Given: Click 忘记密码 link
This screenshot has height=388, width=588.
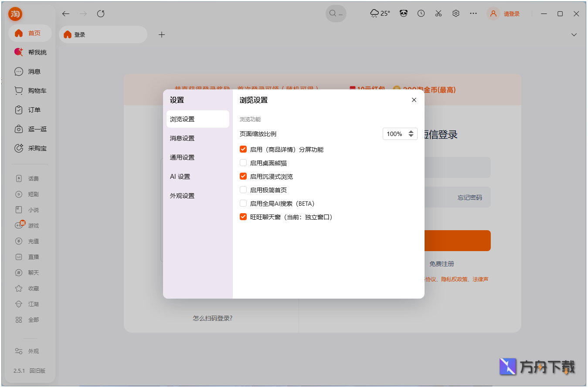Looking at the screenshot, I should point(470,197).
